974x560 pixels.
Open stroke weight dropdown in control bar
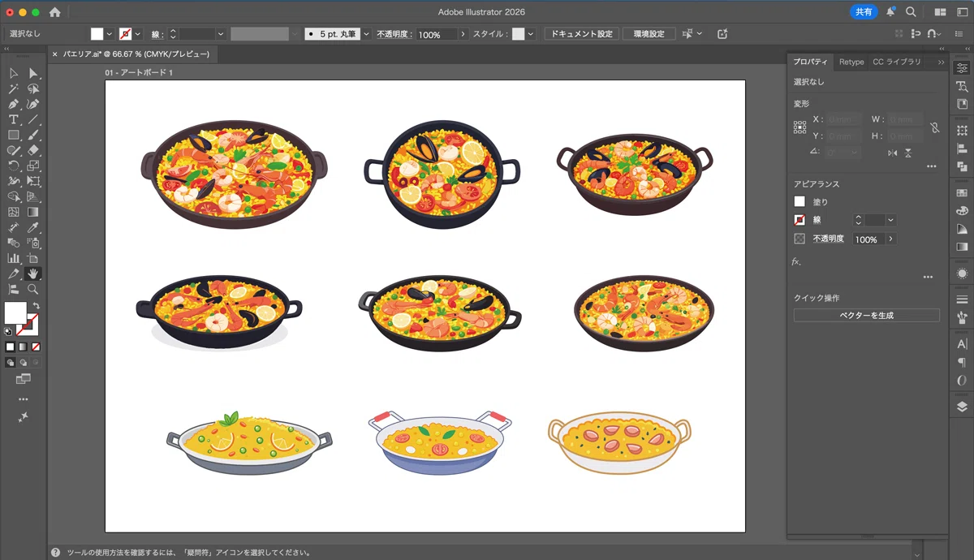[220, 34]
